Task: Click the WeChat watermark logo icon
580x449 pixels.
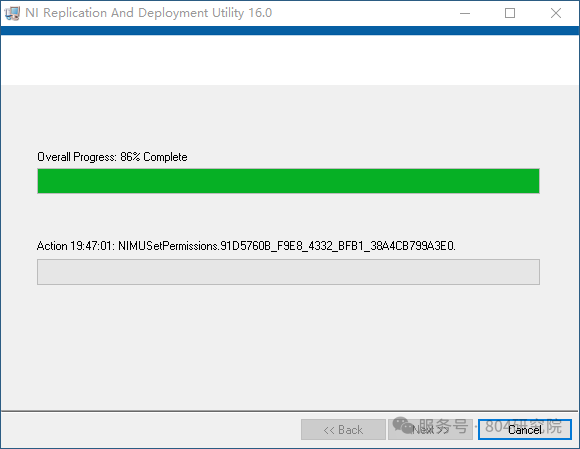Action: (404, 425)
